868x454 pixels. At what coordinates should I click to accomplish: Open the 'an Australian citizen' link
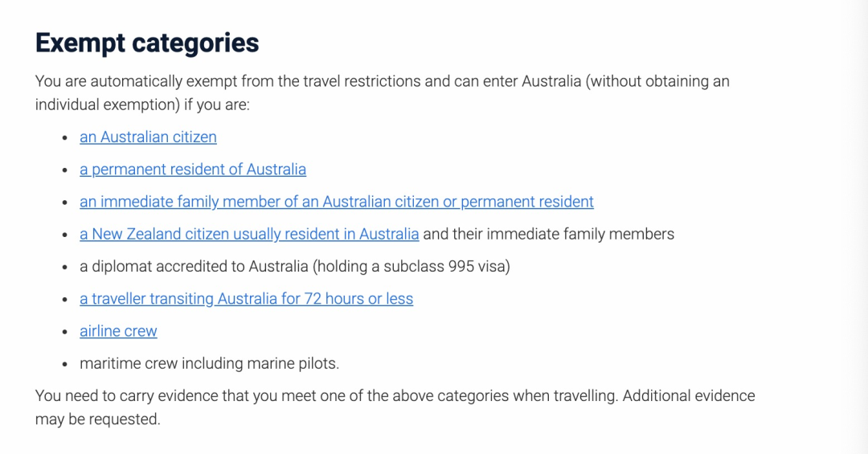(148, 137)
